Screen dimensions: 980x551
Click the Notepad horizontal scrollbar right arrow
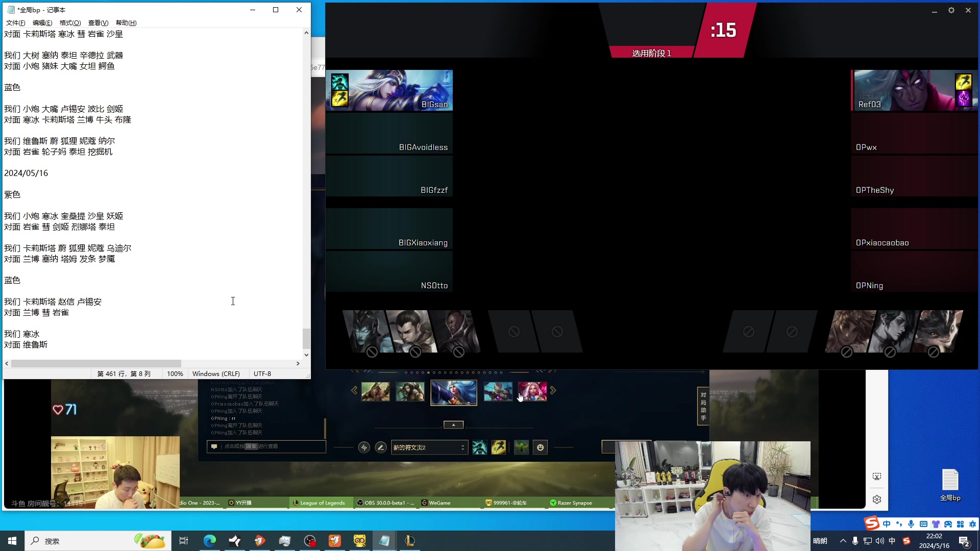pyautogui.click(x=298, y=364)
